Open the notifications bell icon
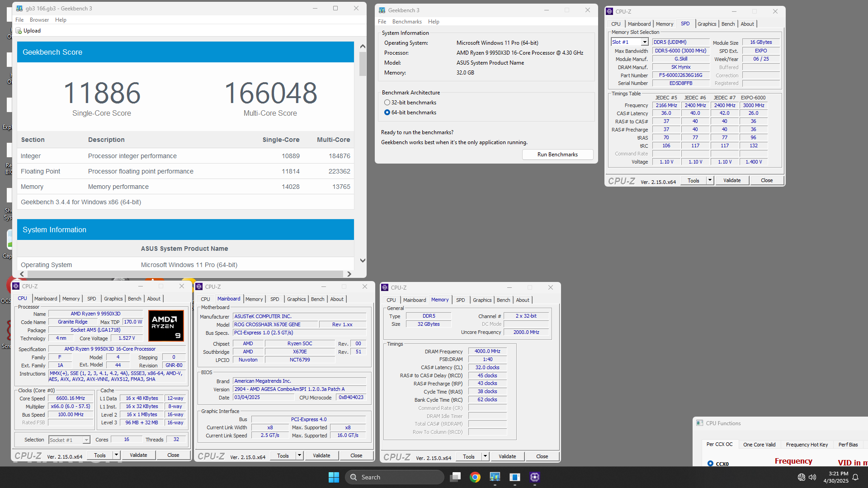 coord(855,477)
